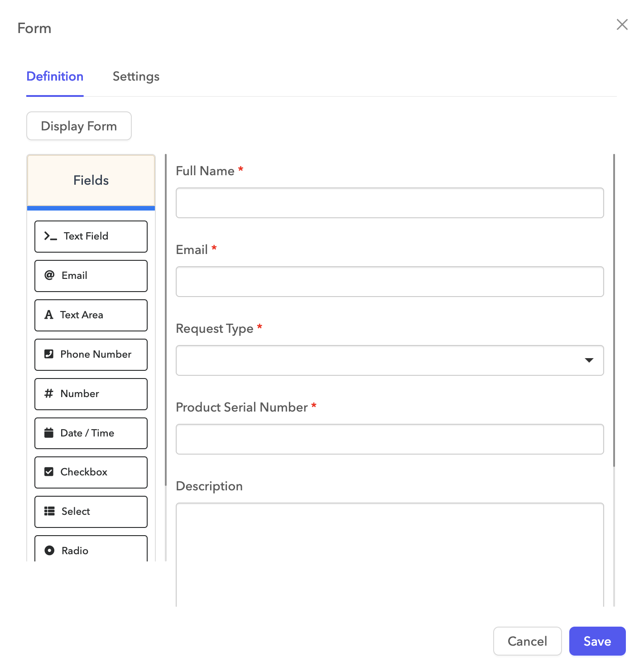The width and height of the screenshot is (644, 671).
Task: Switch to the Settings tab
Action: pos(136,77)
